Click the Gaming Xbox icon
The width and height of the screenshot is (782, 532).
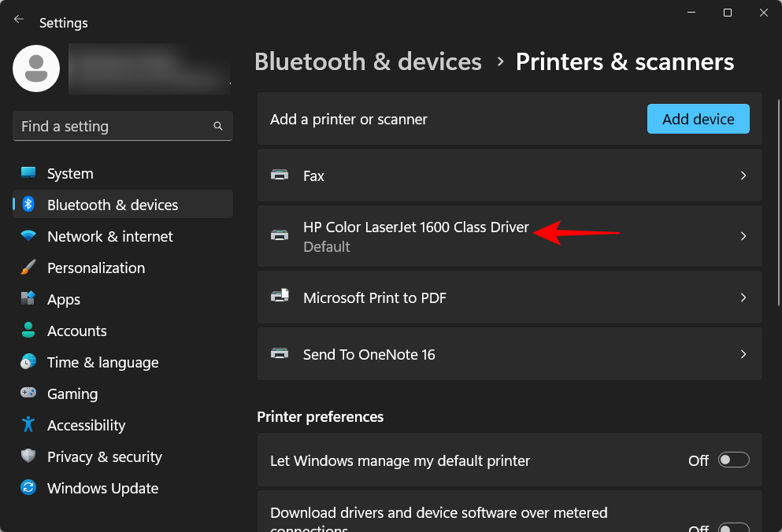pos(28,393)
